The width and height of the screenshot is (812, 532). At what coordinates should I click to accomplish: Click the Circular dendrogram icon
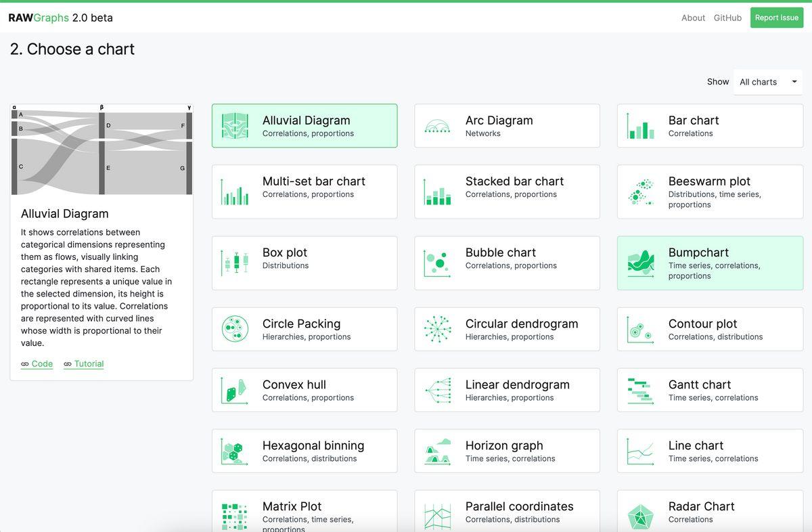pos(438,329)
